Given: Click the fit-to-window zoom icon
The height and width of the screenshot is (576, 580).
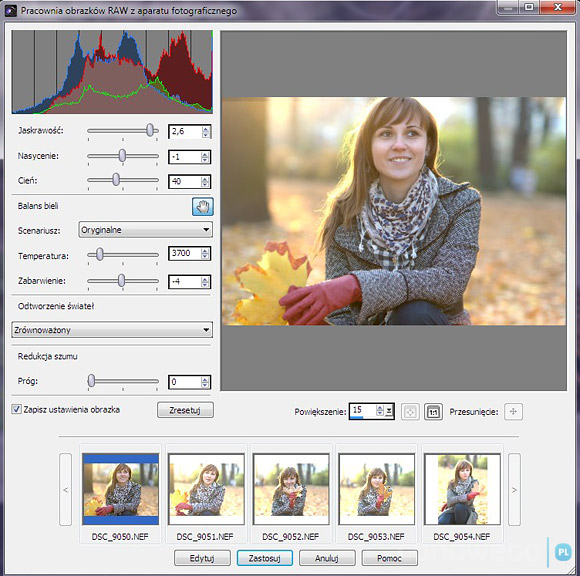Looking at the screenshot, I should tap(410, 412).
